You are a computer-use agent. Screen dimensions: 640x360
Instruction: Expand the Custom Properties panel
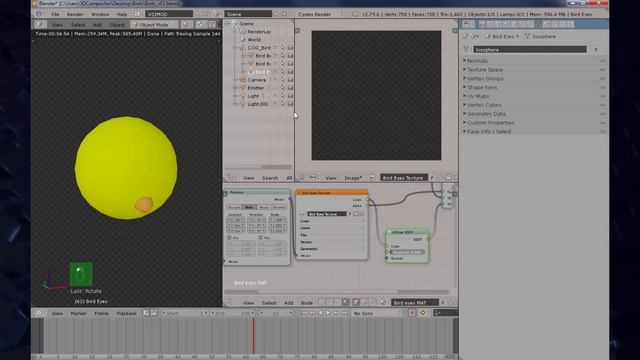coord(533,123)
